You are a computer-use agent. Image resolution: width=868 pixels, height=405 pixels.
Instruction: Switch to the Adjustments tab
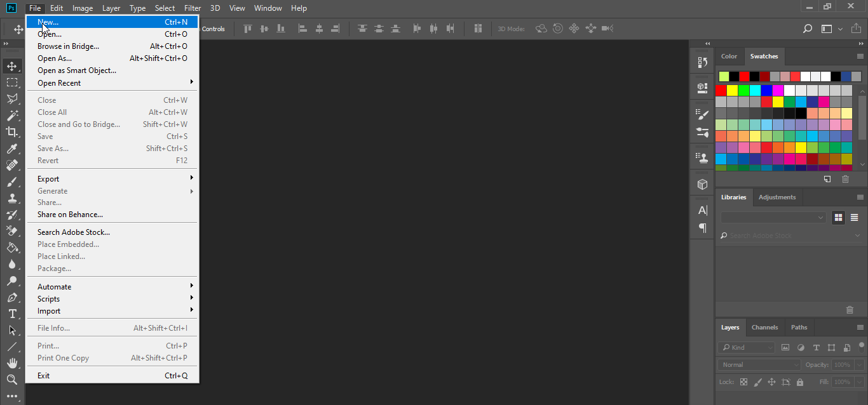777,197
